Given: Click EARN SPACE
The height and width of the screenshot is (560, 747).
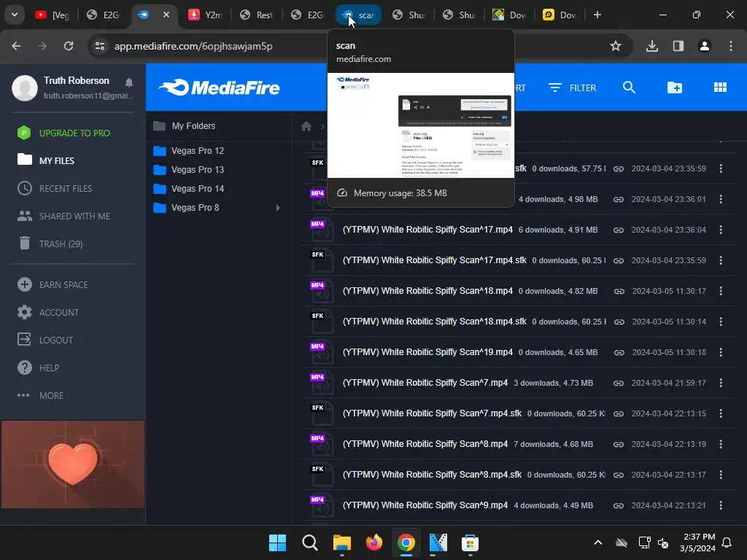Looking at the screenshot, I should click(53, 285).
